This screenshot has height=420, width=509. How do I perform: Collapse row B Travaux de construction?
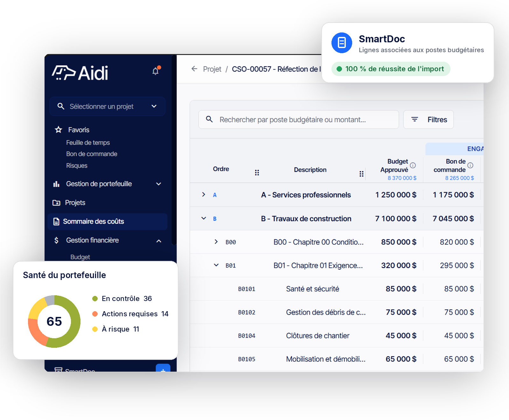204,218
